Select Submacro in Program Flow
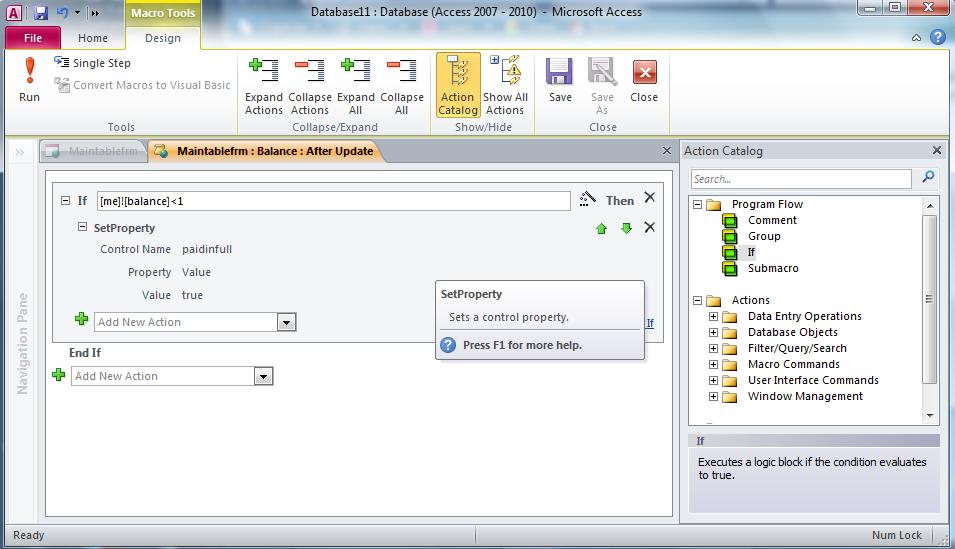The height and width of the screenshot is (549, 955). click(773, 268)
